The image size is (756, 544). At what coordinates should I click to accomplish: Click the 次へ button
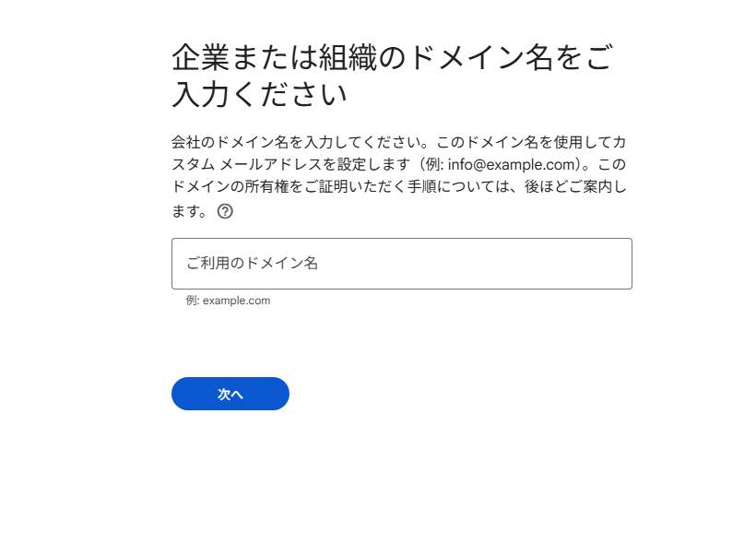[x=230, y=394]
